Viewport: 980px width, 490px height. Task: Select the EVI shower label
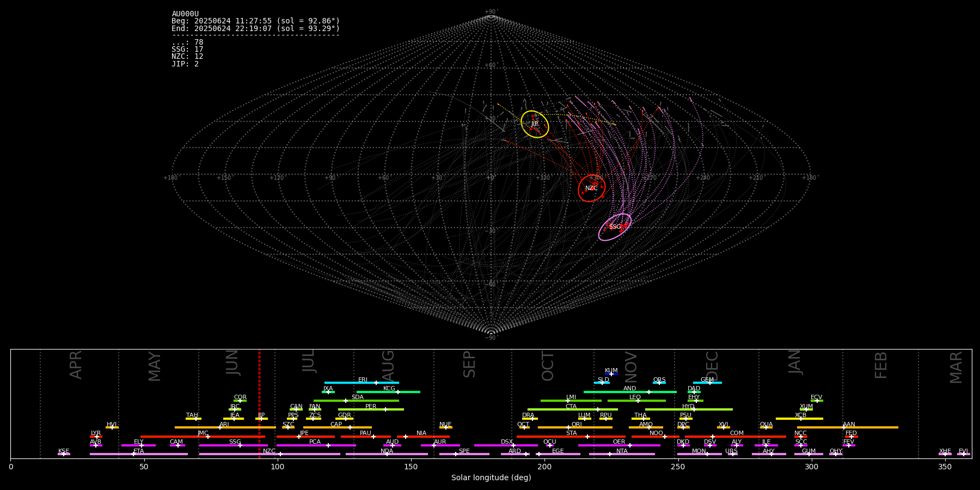[x=963, y=451]
